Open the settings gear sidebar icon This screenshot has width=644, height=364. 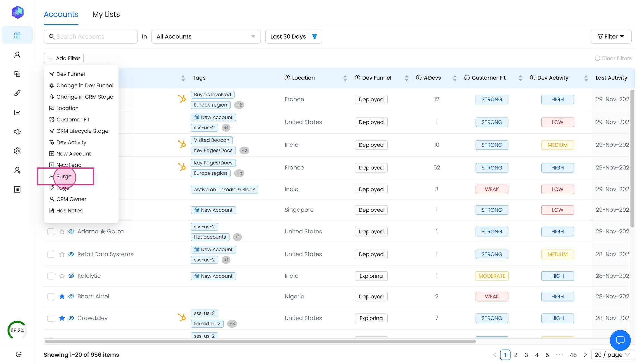click(17, 151)
